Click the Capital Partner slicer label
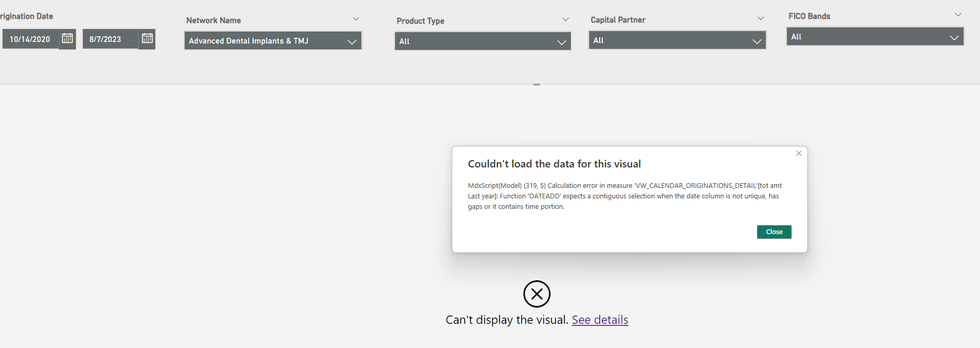The height and width of the screenshot is (348, 980). [x=618, y=20]
